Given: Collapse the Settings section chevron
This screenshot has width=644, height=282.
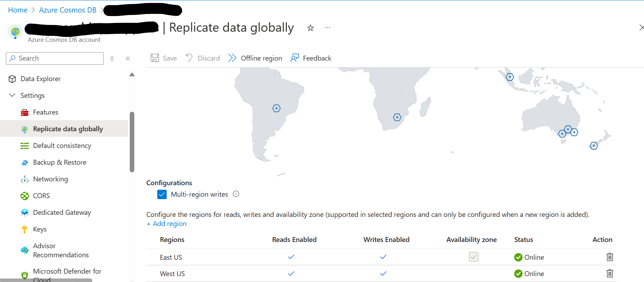Looking at the screenshot, I should tap(12, 95).
